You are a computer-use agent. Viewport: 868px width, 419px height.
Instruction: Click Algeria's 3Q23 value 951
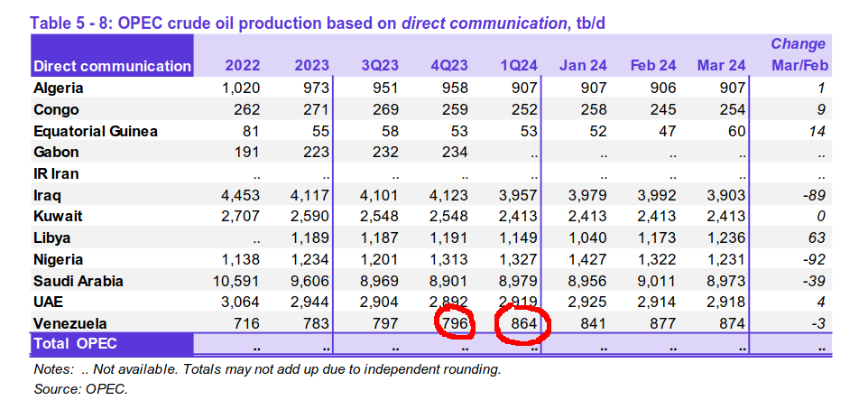point(384,88)
